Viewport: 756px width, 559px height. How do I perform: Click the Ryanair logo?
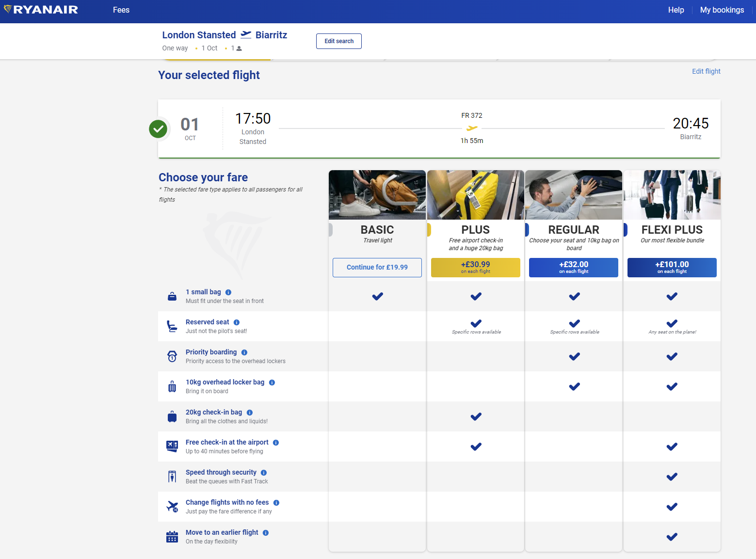coord(41,10)
